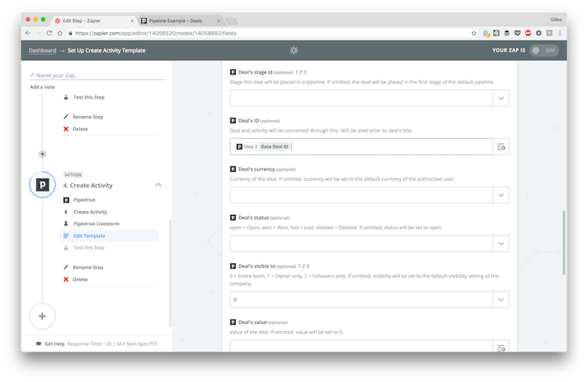Click the Name your Zap field
The image size is (588, 382).
coord(97,75)
